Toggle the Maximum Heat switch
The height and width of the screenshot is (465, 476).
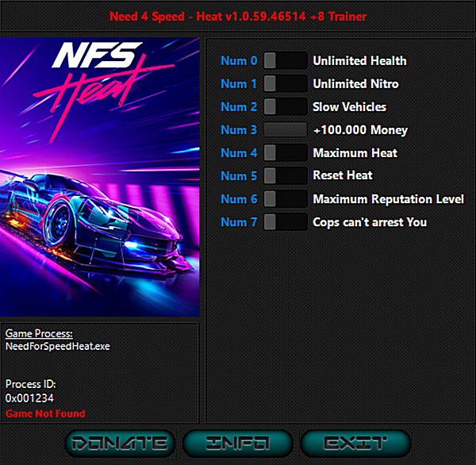pos(285,152)
